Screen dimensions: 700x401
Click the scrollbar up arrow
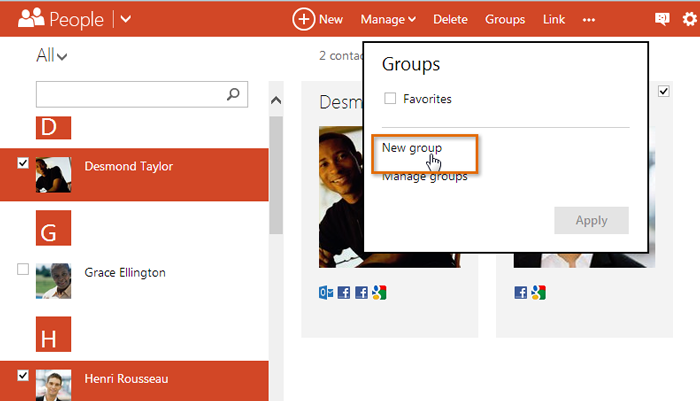click(276, 100)
